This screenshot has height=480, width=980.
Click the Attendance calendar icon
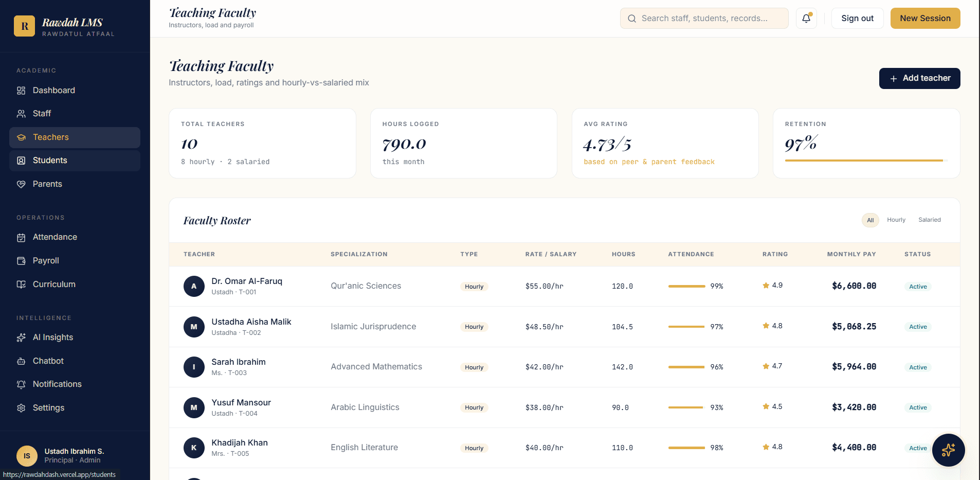pos(21,237)
